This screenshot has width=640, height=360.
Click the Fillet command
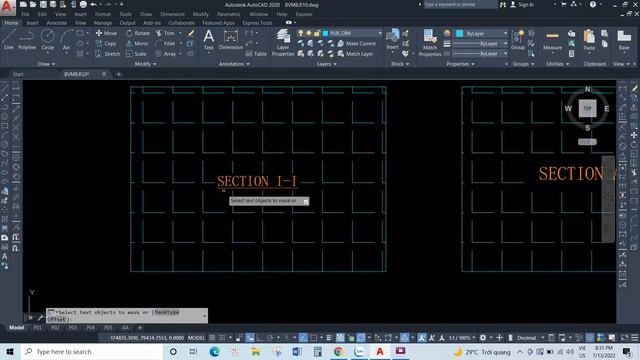[166, 43]
